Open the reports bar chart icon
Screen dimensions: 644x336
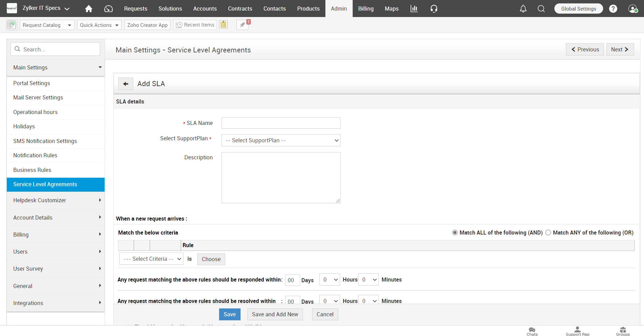pos(414,9)
